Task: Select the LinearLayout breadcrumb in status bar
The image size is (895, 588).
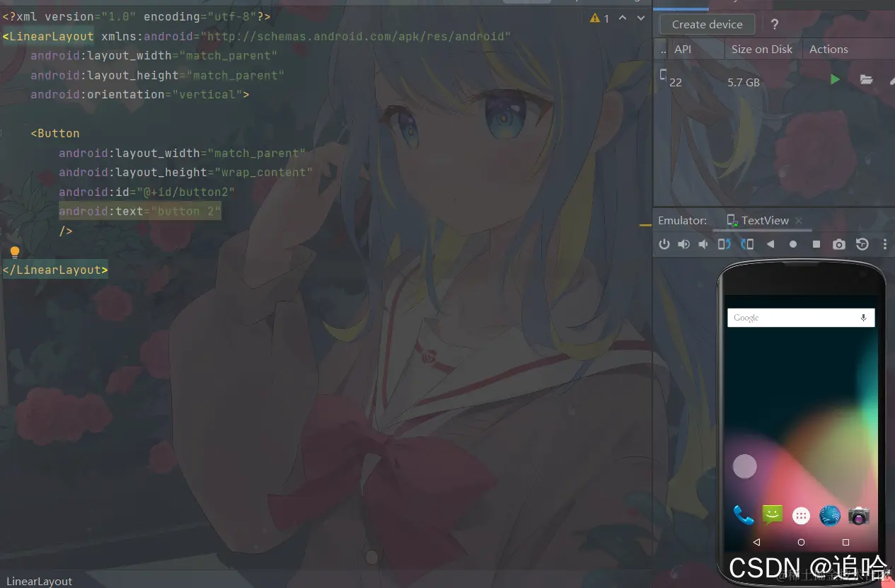Action: [39, 580]
